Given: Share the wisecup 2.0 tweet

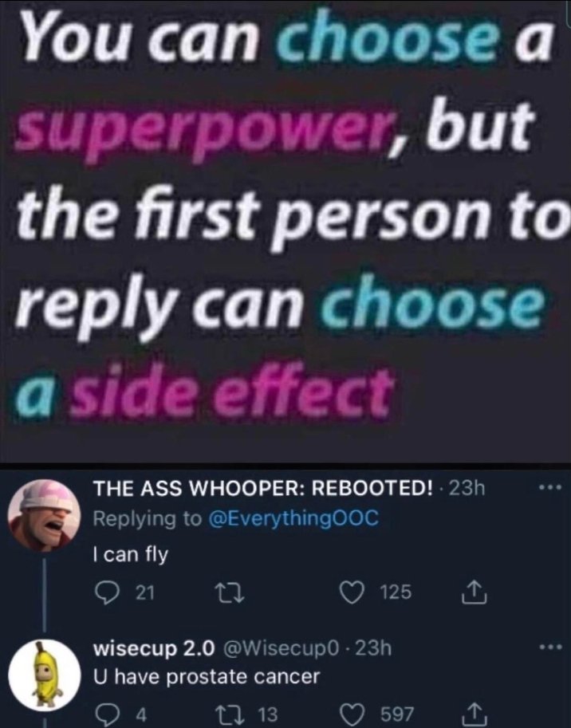Looking at the screenshot, I should [474, 713].
